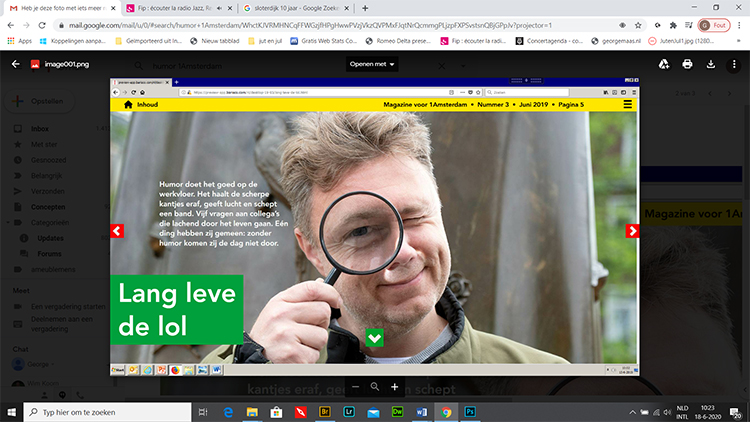
Task: Open Dreamweaver from taskbar
Action: click(x=397, y=412)
